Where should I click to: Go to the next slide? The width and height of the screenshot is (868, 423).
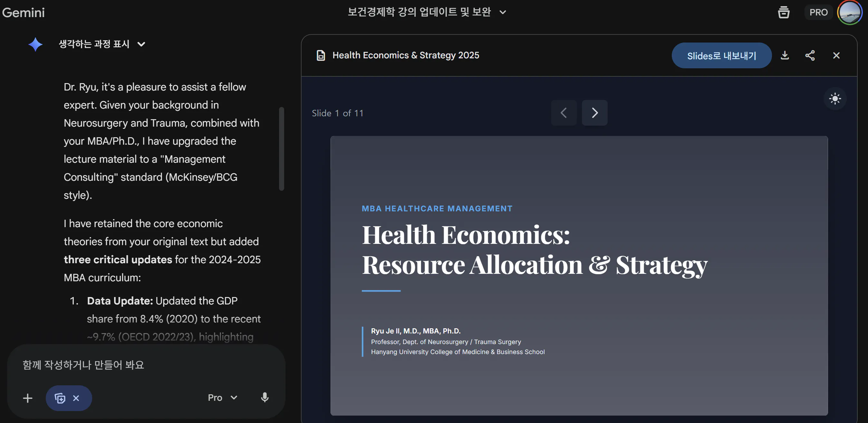click(x=594, y=113)
